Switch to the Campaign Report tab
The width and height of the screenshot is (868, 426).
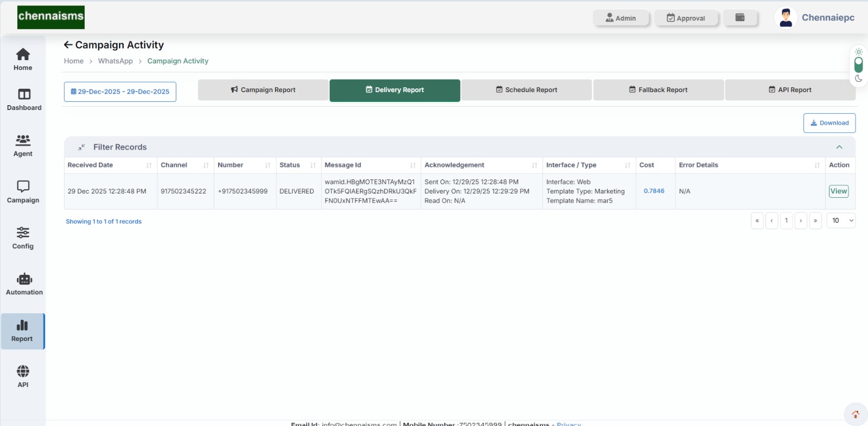[263, 90]
